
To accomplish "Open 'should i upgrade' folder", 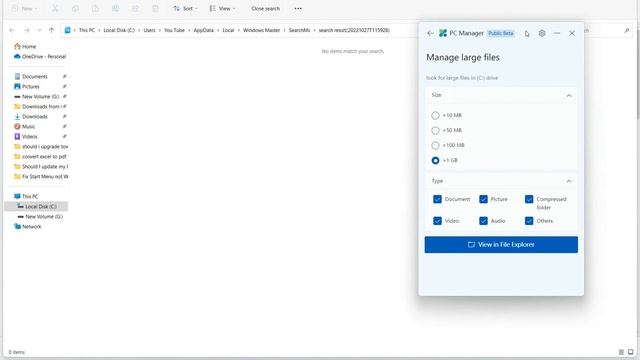I will click(x=41, y=147).
